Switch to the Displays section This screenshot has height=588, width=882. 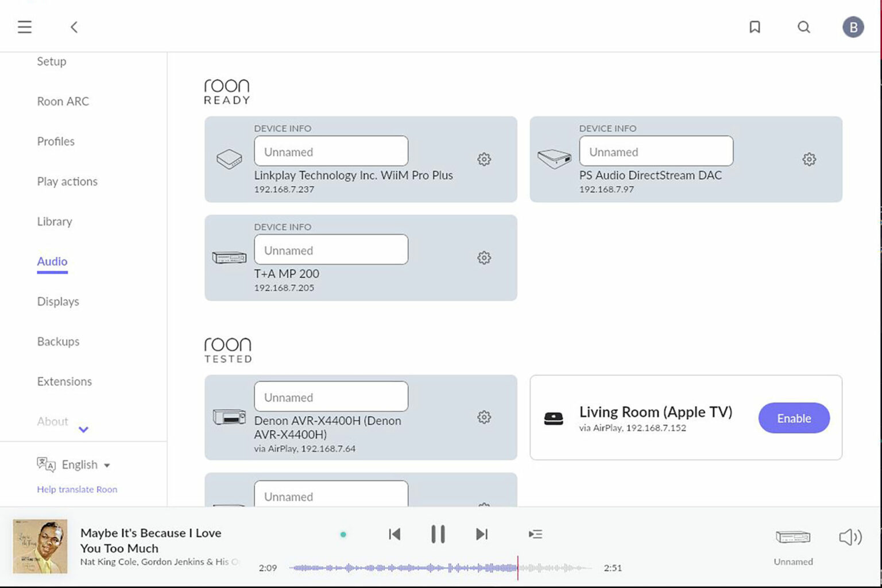57,301
